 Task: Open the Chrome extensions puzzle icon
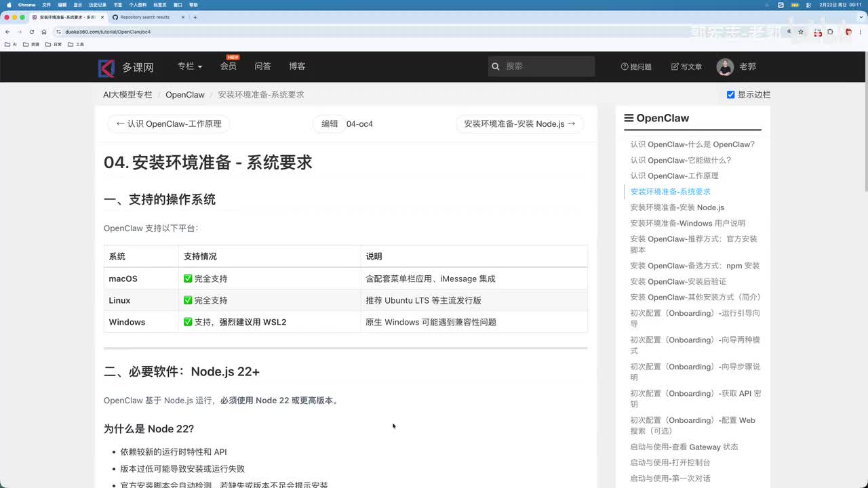click(831, 32)
